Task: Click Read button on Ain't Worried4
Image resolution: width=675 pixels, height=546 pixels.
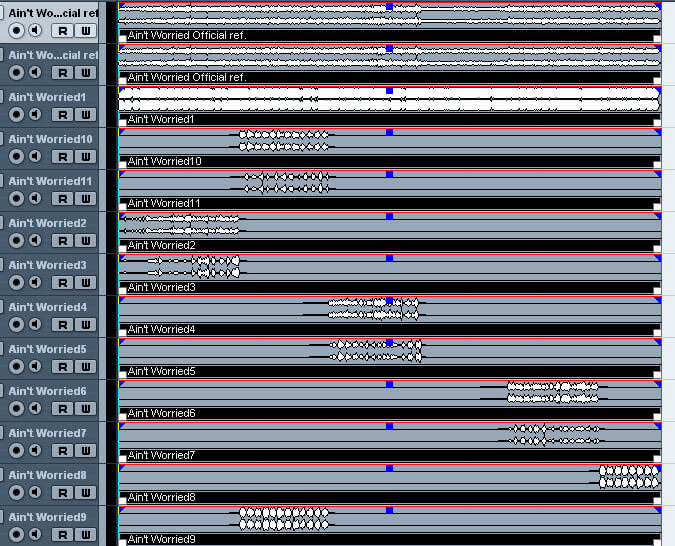Action: pyautogui.click(x=62, y=324)
